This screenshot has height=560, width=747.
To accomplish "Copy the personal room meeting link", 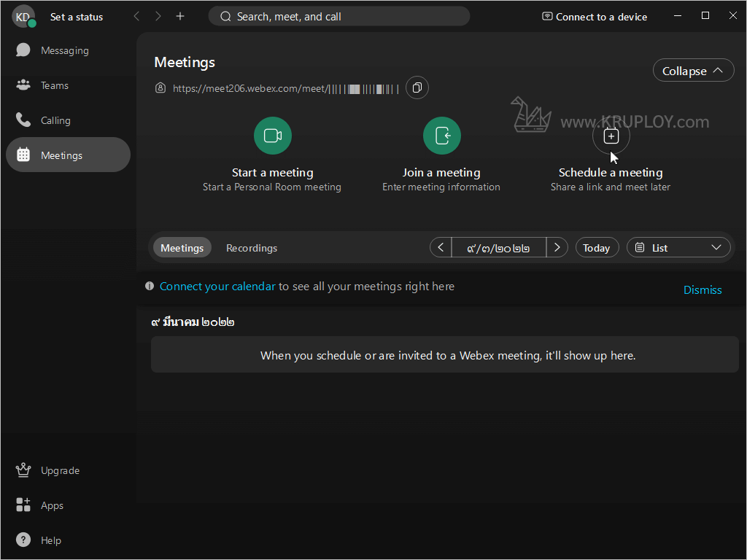I will [x=417, y=88].
